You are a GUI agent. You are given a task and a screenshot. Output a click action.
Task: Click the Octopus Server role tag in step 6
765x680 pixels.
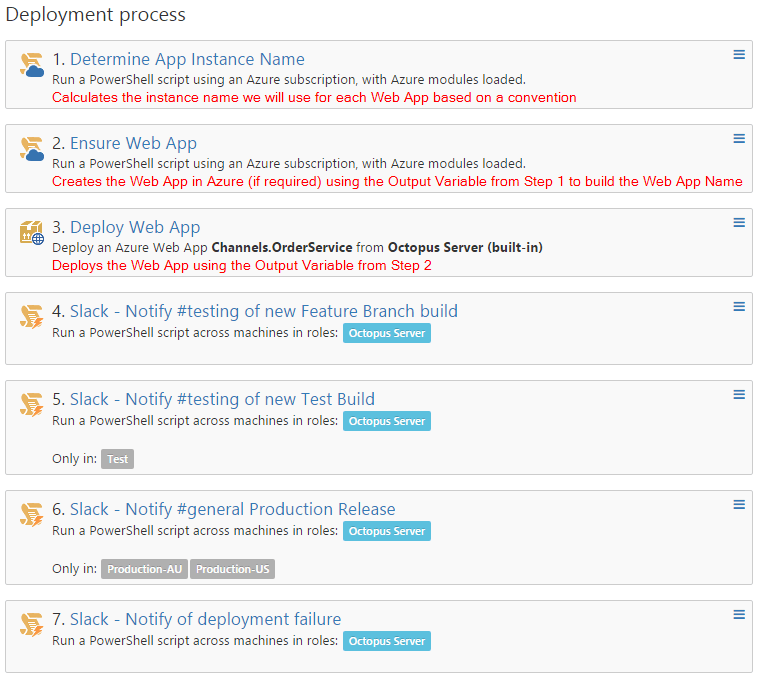pyautogui.click(x=387, y=531)
